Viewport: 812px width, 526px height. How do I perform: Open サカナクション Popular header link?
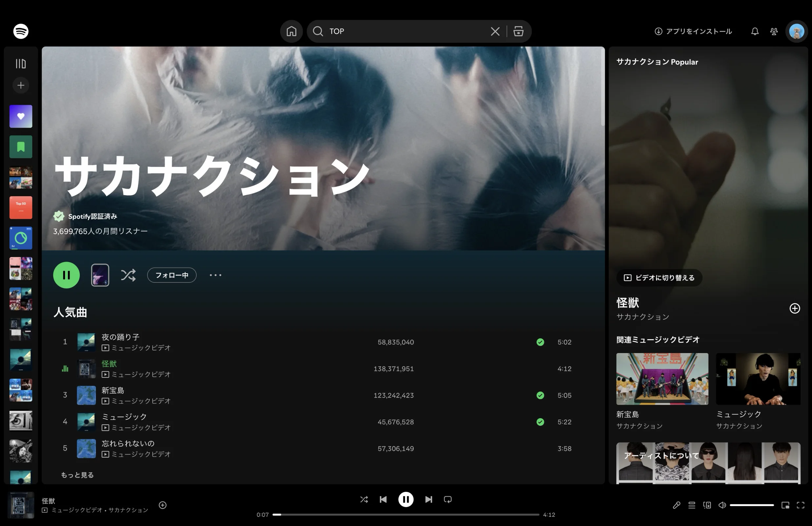(x=657, y=62)
